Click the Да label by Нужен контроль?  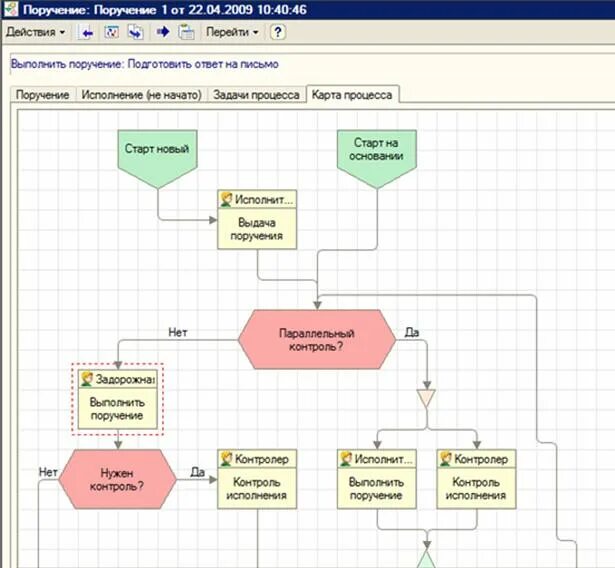click(198, 472)
